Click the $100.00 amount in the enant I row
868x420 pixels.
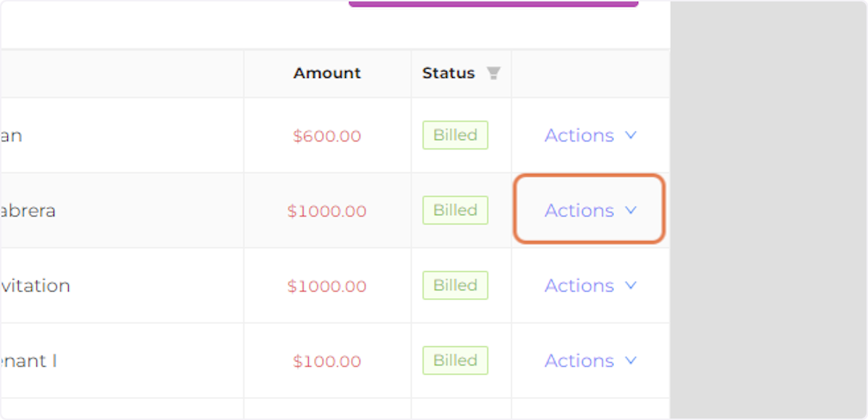(x=327, y=361)
